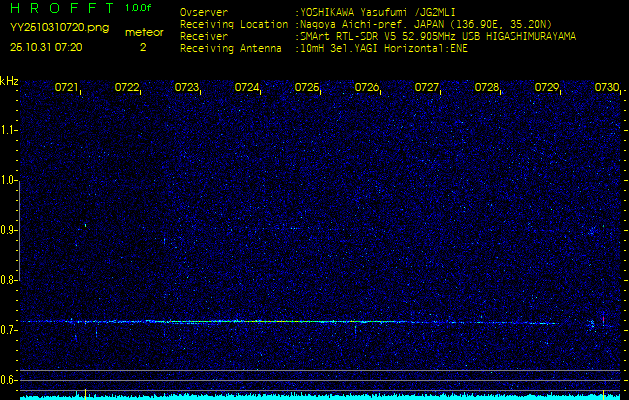Image resolution: width=629 pixels, height=400 pixels.
Task: Click the cyan amplitude strip at bottom
Action: [x=320, y=396]
